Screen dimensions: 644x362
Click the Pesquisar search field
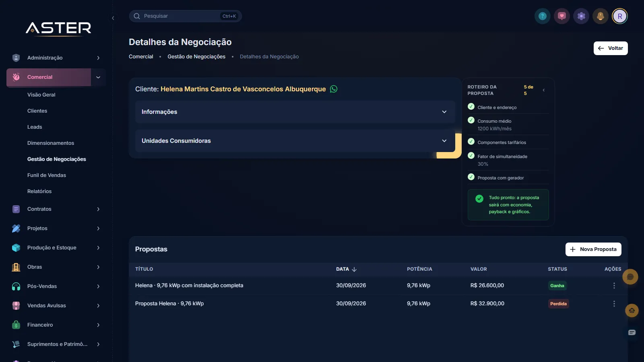185,16
